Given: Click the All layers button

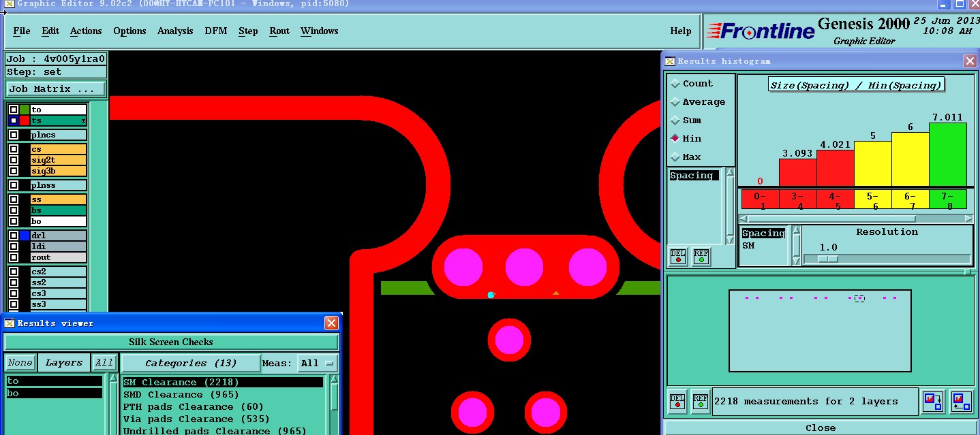Looking at the screenshot, I should tap(104, 363).
